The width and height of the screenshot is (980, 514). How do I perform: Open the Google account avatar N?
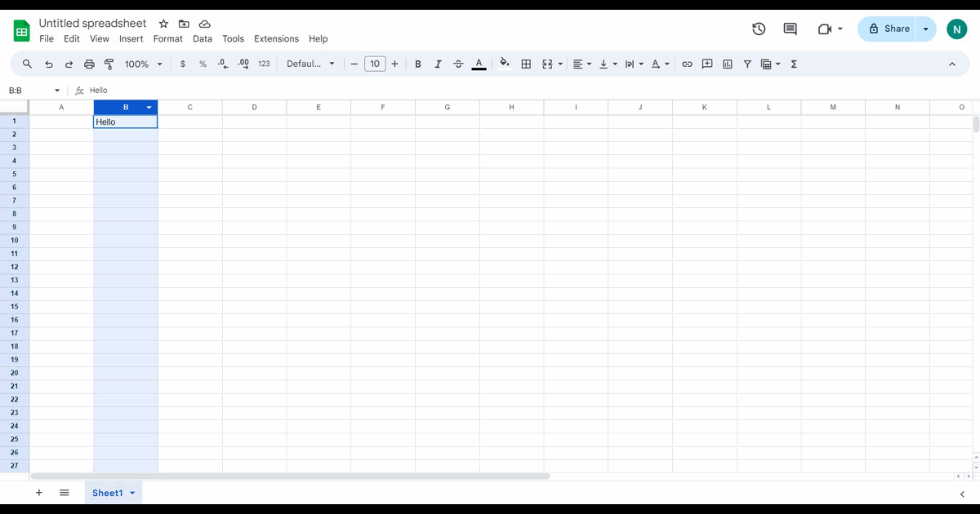tap(956, 29)
